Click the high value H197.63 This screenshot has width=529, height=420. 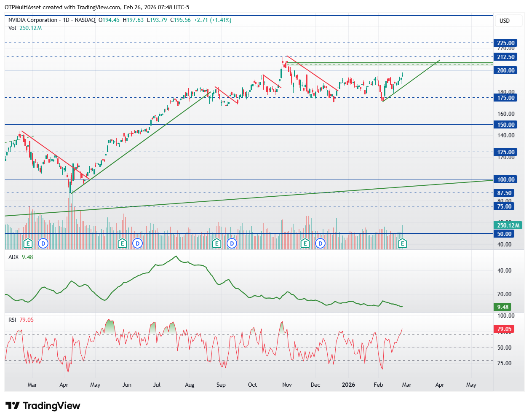click(133, 20)
